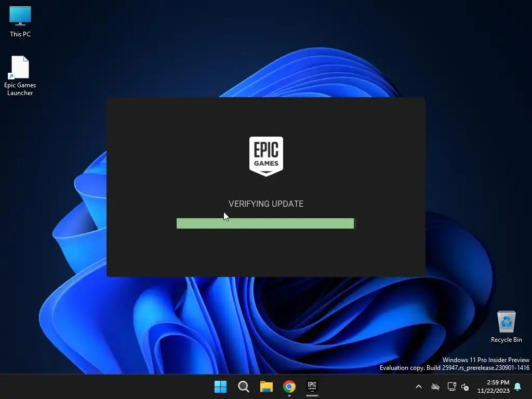
Task: Click the green update progress bar
Action: click(265, 223)
